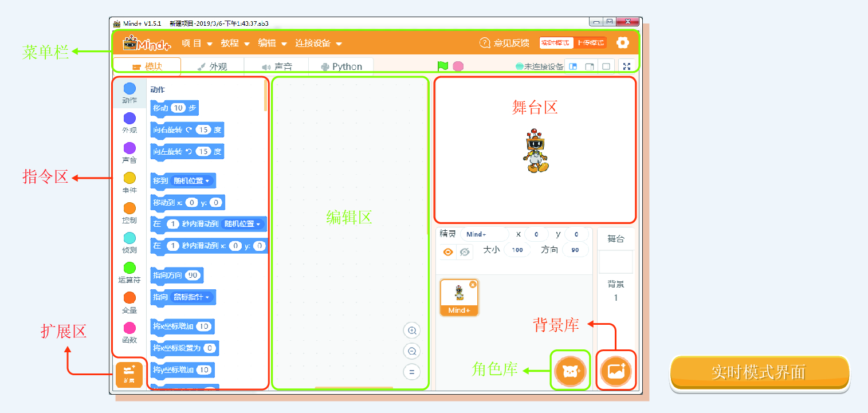This screenshot has height=413, width=868.
Task: Open the 教程 menu
Action: coord(235,43)
